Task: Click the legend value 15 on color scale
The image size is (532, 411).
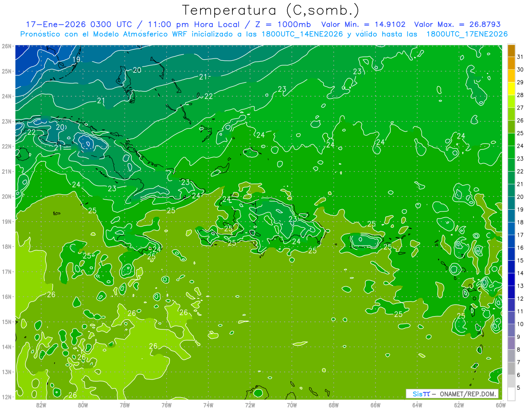Action: [520, 260]
